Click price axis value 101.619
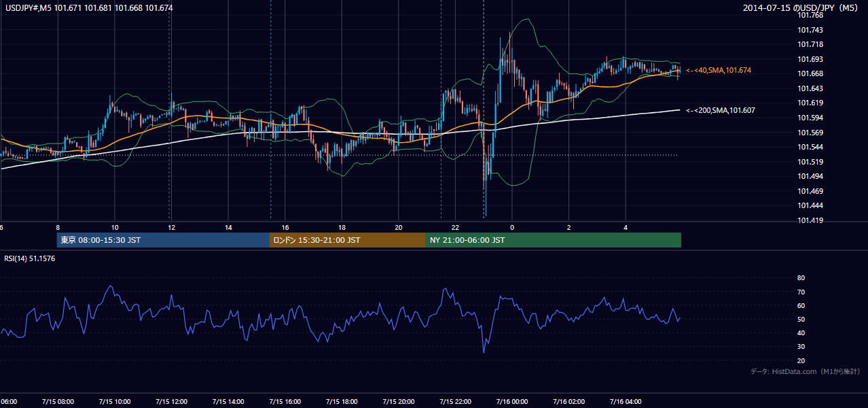 [810, 103]
